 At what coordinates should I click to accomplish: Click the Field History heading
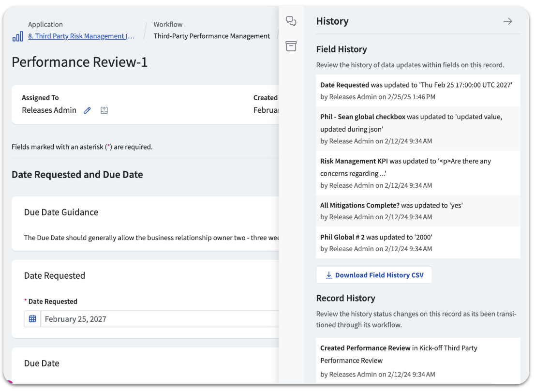tap(342, 49)
